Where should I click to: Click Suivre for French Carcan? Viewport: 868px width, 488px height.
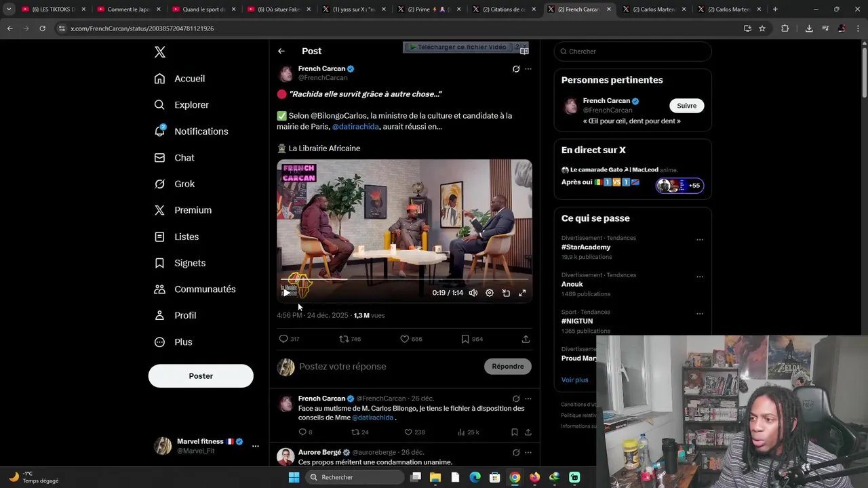point(686,106)
